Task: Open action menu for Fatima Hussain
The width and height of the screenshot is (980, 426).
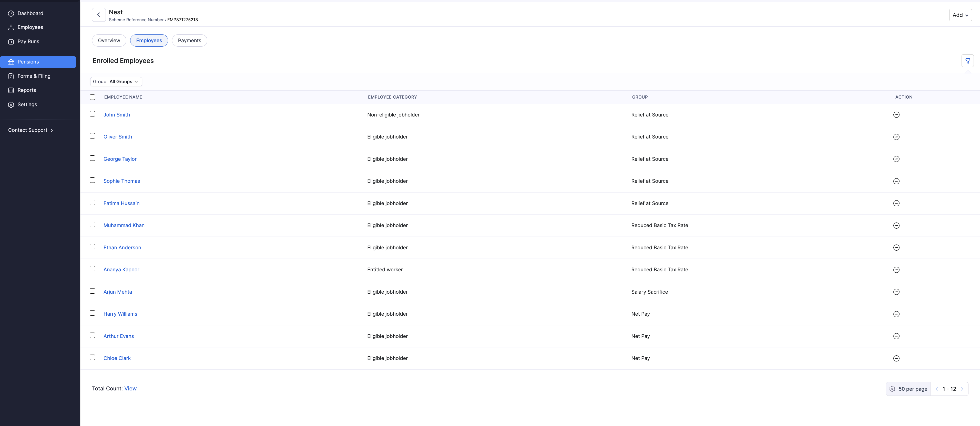Action: 896,203
